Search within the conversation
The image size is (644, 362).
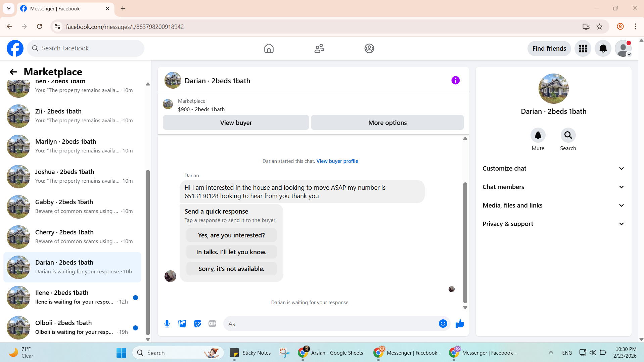[x=568, y=135]
